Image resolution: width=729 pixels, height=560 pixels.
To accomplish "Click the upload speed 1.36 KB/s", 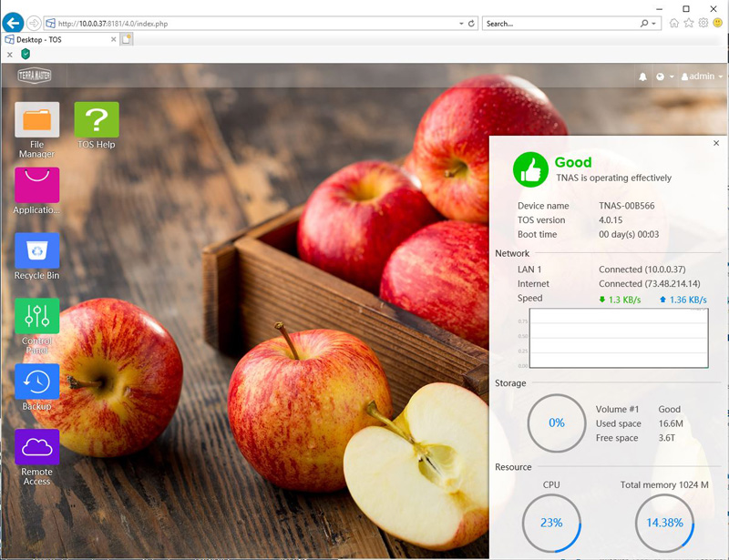I will point(683,300).
